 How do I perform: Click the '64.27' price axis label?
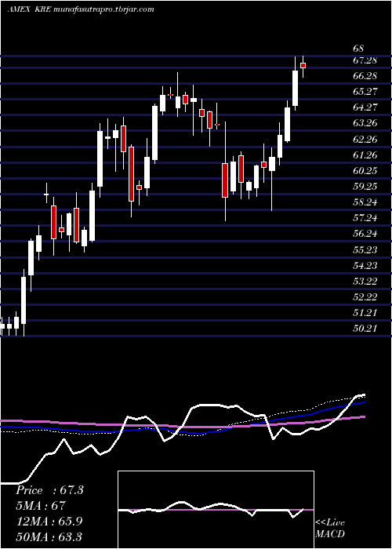(365, 107)
